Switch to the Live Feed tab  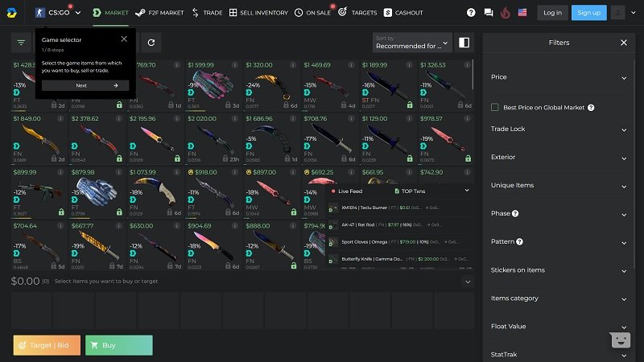(347, 191)
